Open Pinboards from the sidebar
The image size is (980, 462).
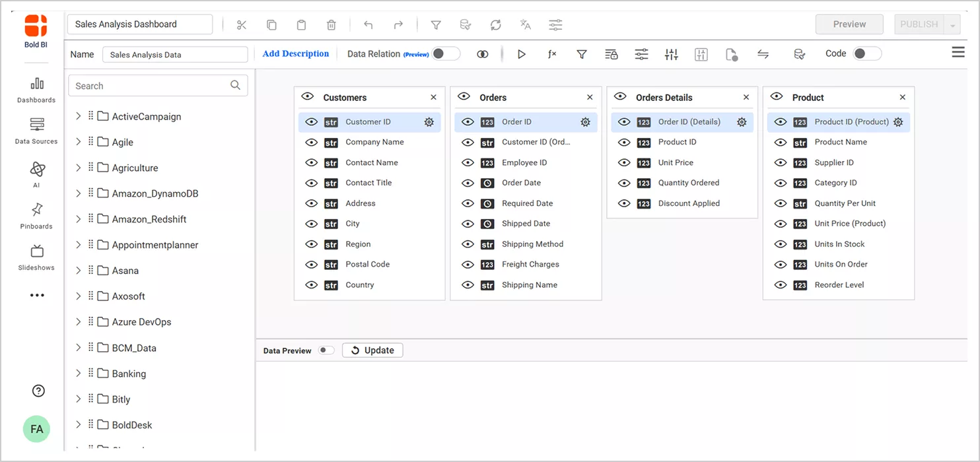37,216
